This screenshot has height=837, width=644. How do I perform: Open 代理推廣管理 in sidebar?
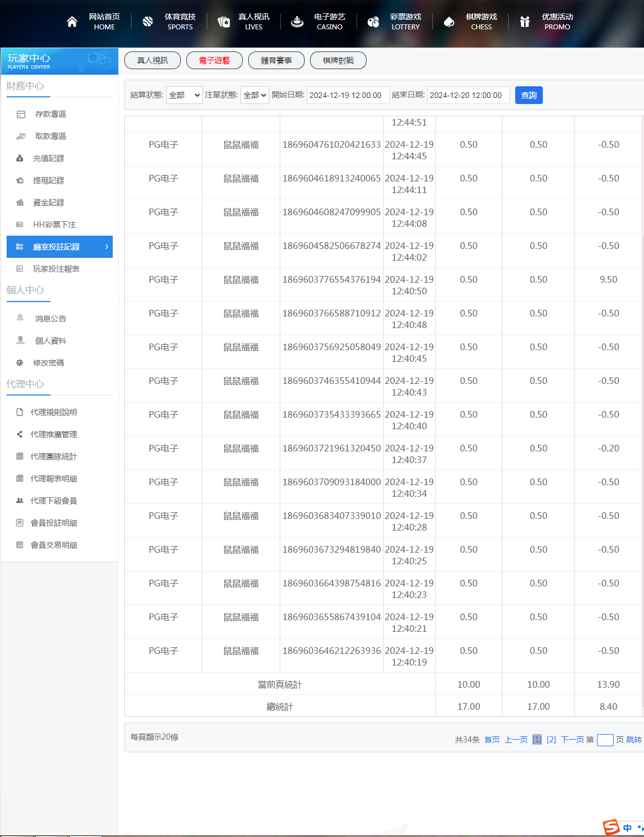[54, 434]
